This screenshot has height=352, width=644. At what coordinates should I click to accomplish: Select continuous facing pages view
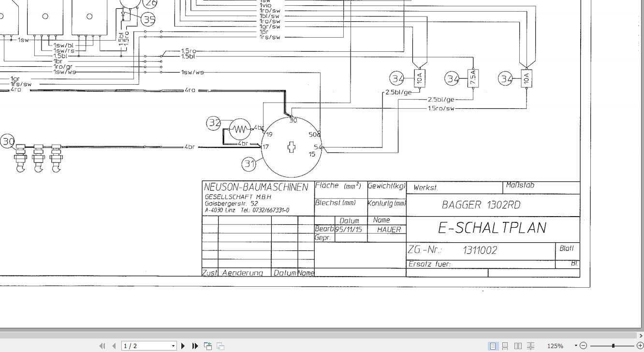[x=531, y=346]
